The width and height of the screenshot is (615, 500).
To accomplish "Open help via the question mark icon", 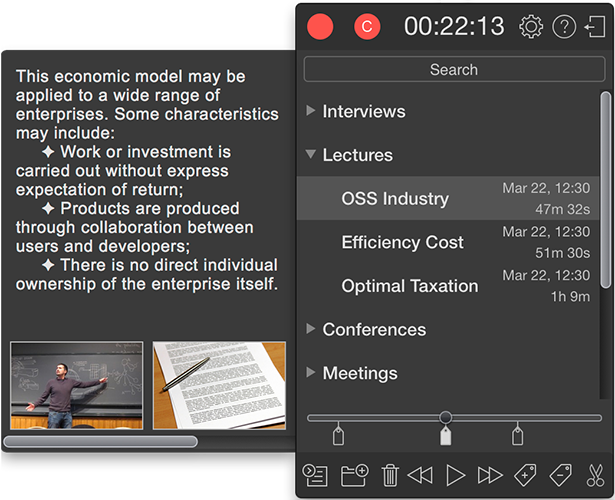I will coord(564,27).
